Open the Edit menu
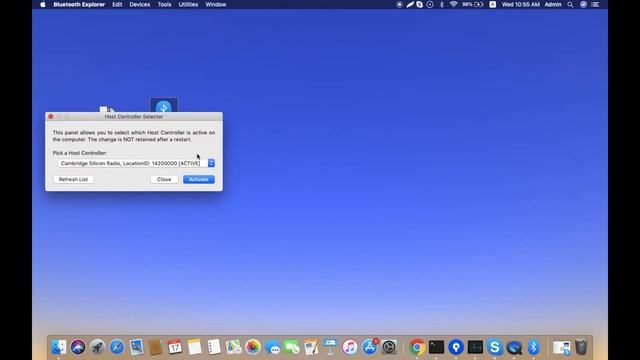640x360 pixels. tap(117, 4)
